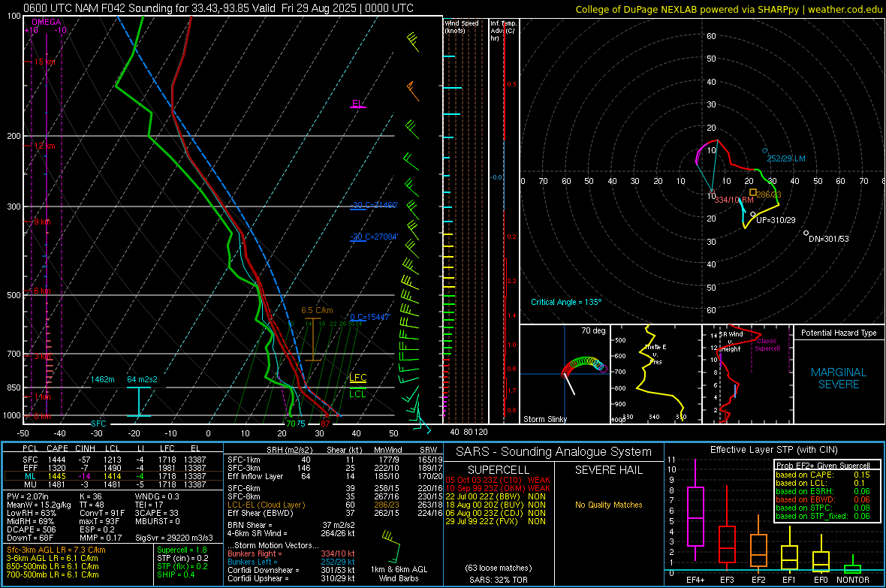Click the maxT = 93F value
This screenshot has width=886, height=588.
(99, 521)
